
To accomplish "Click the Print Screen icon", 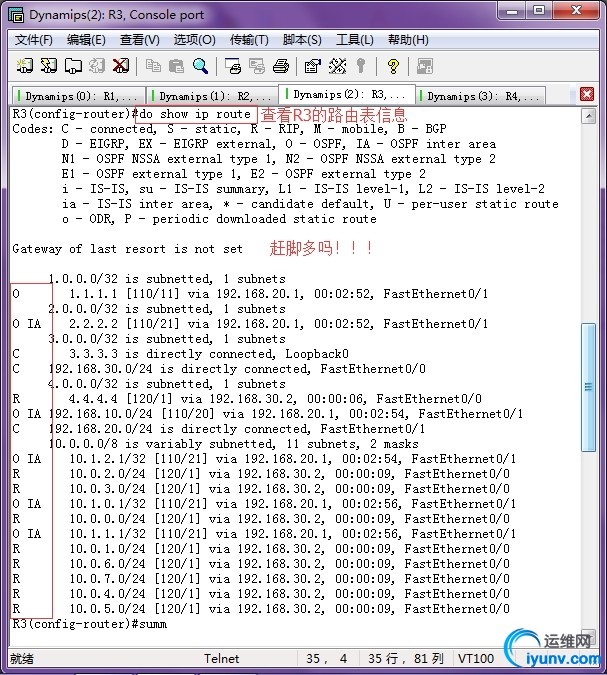I will point(233,66).
